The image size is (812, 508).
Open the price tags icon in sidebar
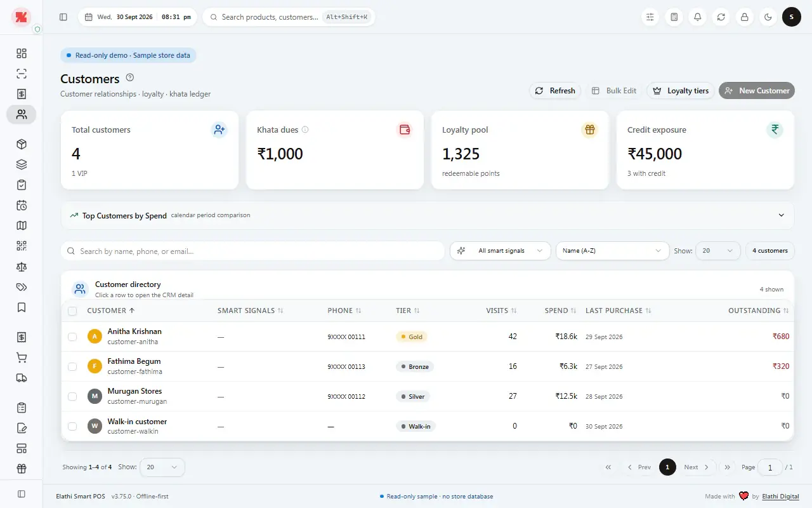22,287
